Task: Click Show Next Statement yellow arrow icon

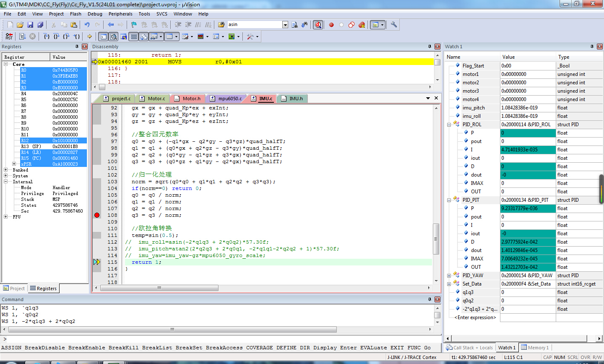Action: [x=89, y=36]
